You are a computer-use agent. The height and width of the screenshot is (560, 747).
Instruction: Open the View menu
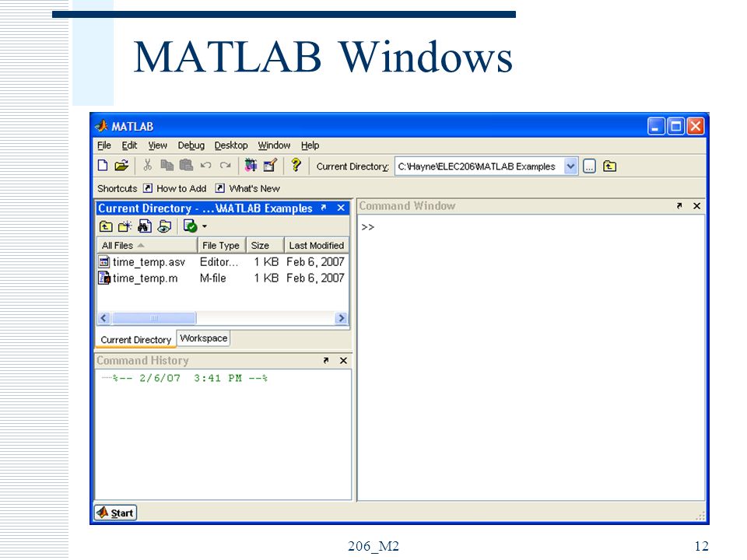pyautogui.click(x=157, y=145)
